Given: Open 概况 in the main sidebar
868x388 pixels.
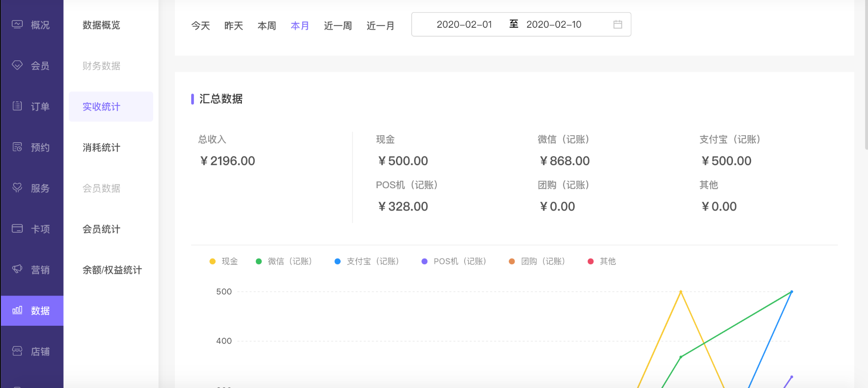Looking at the screenshot, I should pos(32,25).
